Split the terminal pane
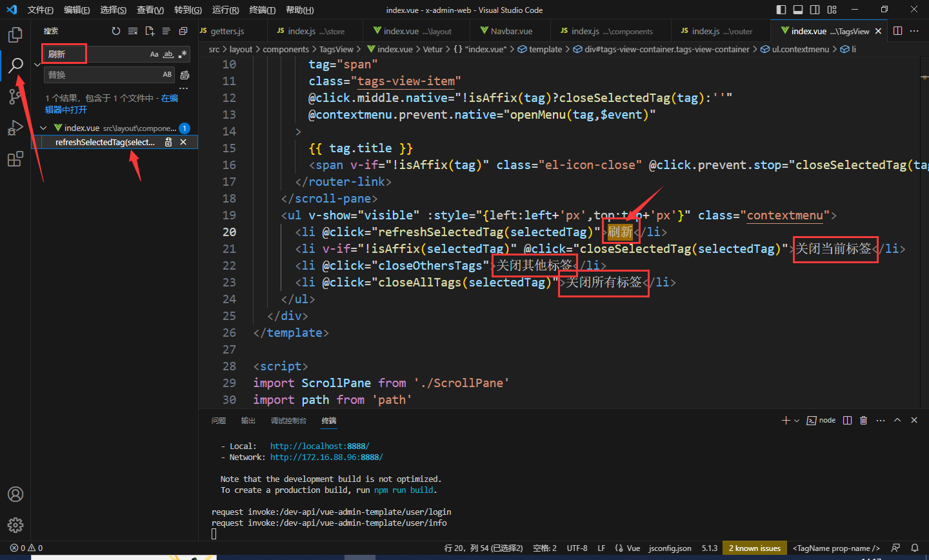929x560 pixels. [x=847, y=420]
